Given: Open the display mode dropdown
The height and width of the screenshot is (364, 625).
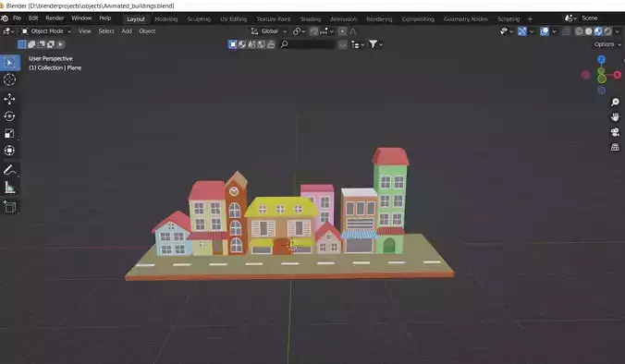Looking at the screenshot, I should pos(358,44).
